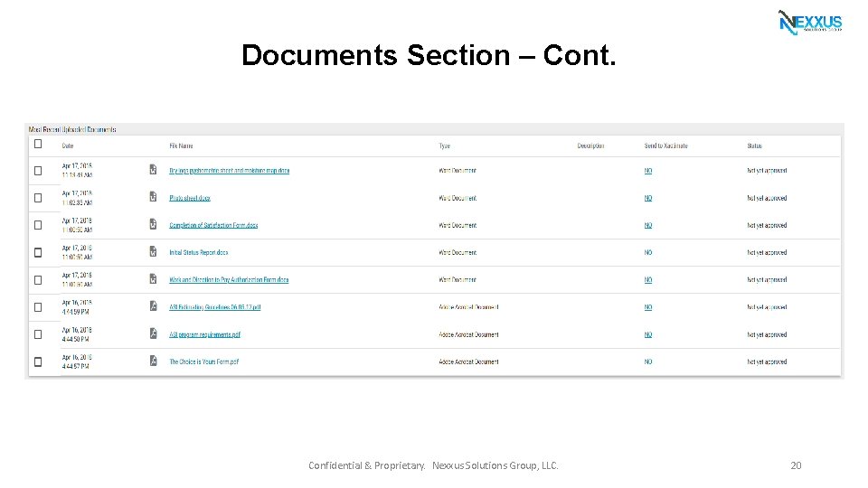Click the Most Recent Uploaded Documents heading
The image size is (868, 488).
[72, 129]
